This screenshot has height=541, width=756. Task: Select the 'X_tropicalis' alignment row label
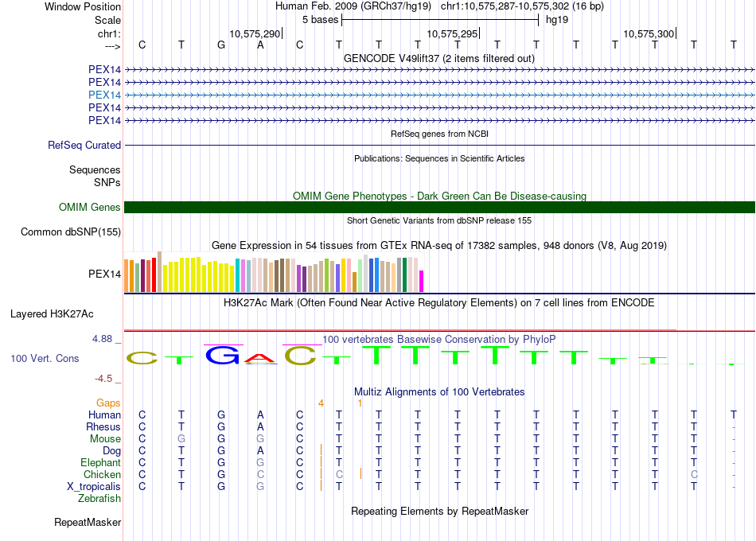(x=94, y=487)
